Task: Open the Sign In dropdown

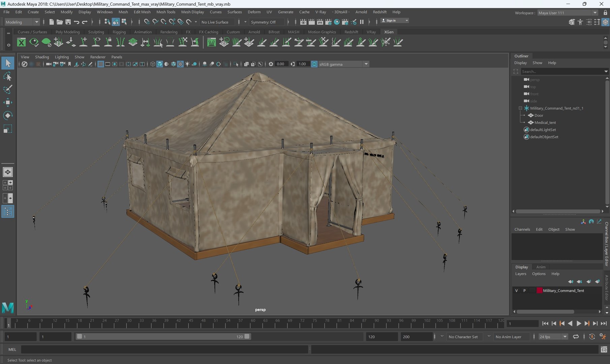Action: click(395, 21)
